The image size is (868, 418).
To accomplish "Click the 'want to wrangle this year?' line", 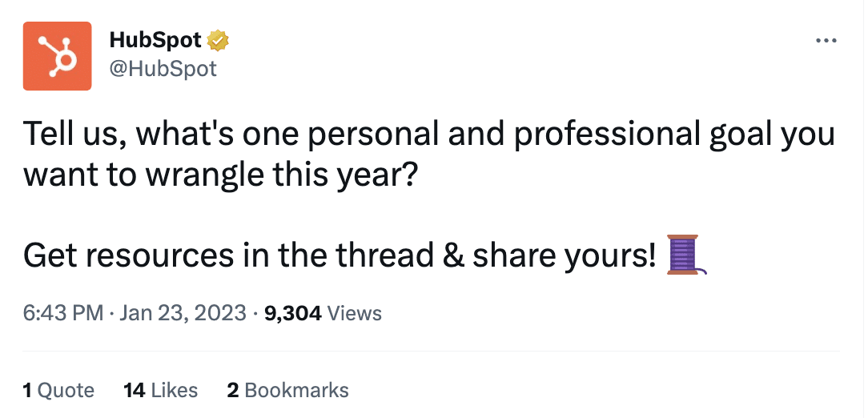I will pyautogui.click(x=219, y=176).
